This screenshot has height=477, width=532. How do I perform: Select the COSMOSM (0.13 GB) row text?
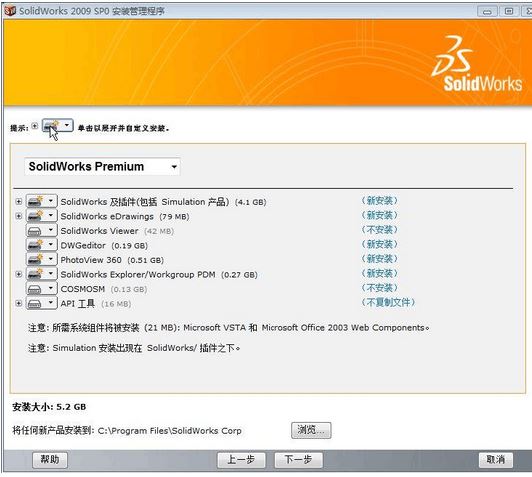pyautogui.click(x=104, y=289)
